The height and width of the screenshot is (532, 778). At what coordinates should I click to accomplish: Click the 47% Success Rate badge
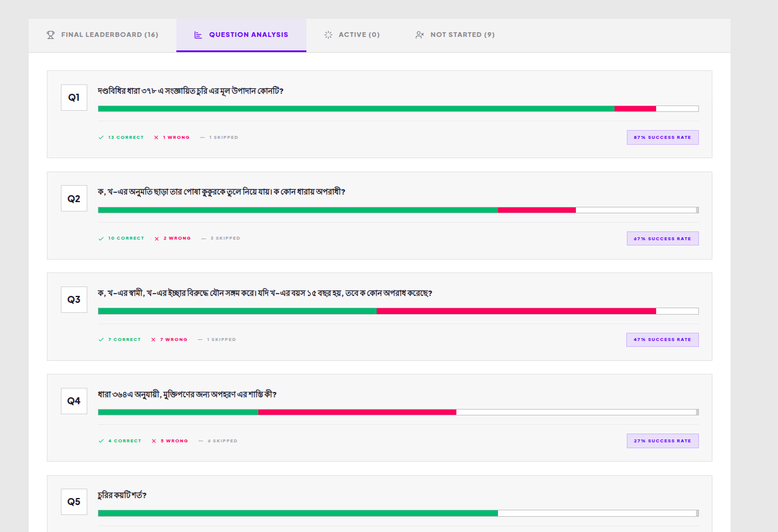pyautogui.click(x=663, y=340)
